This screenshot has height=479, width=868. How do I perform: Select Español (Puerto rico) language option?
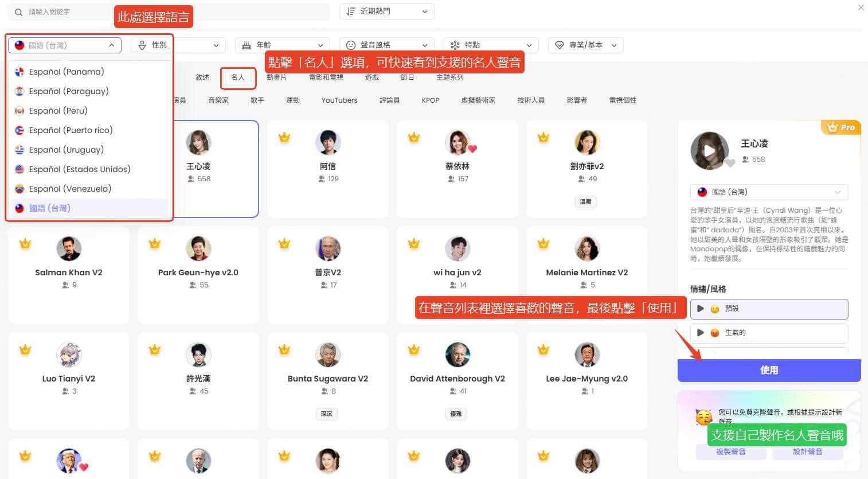[x=90, y=130]
